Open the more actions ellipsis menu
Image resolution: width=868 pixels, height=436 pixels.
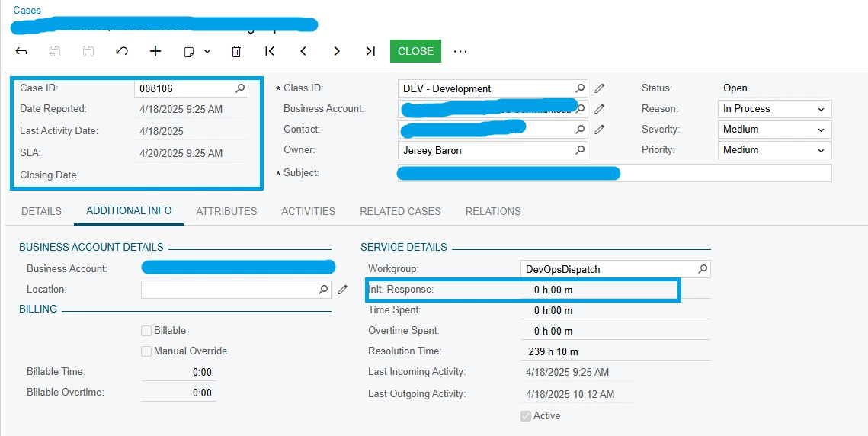click(460, 51)
